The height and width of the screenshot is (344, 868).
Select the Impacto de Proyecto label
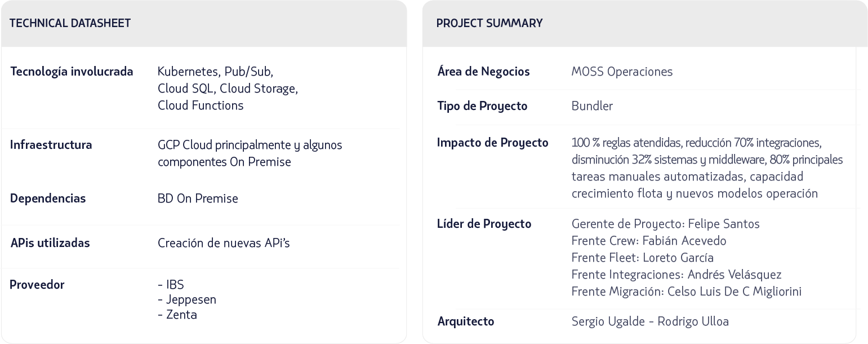pos(492,143)
